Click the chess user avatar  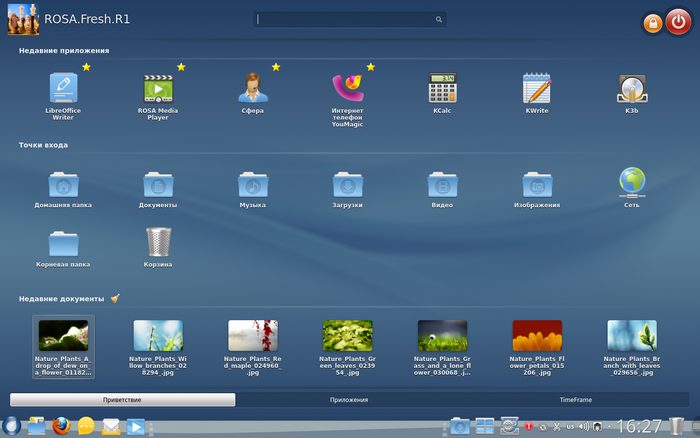point(23,19)
